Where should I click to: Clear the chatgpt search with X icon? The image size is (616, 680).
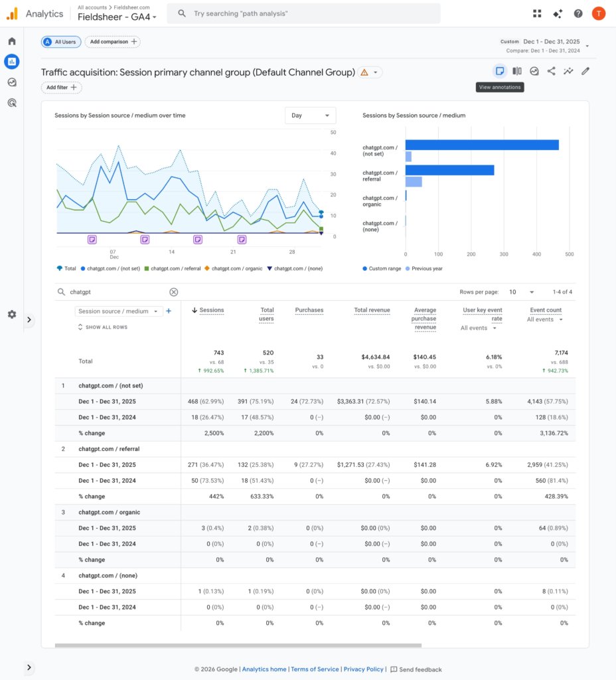coord(173,292)
